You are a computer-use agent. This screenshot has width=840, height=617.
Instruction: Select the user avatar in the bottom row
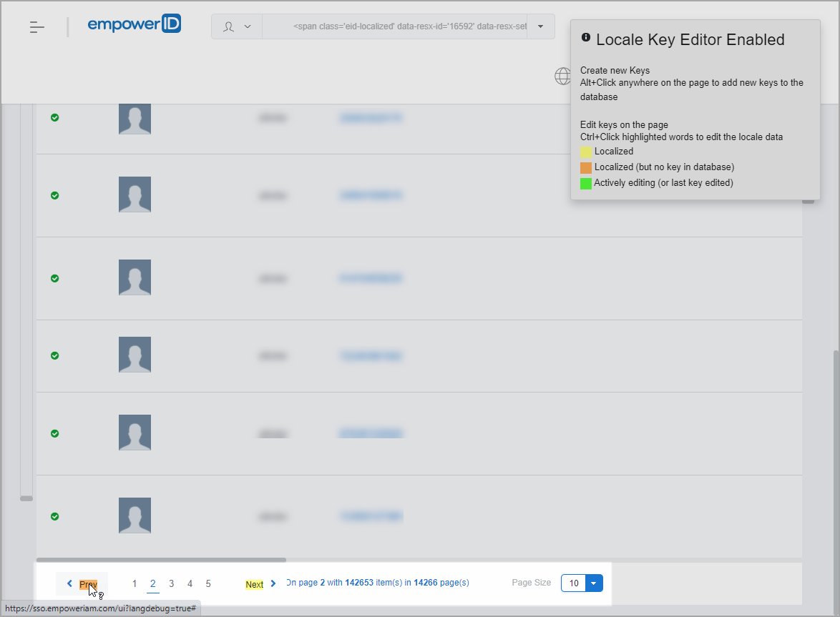click(x=135, y=515)
